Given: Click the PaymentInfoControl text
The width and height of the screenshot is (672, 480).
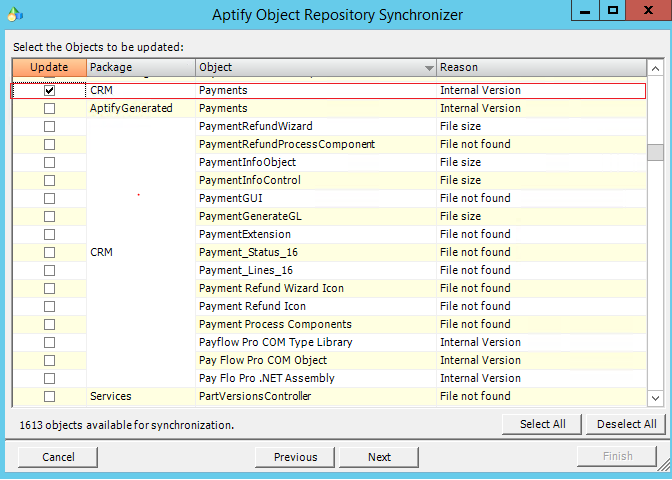Looking at the screenshot, I should tap(250, 180).
